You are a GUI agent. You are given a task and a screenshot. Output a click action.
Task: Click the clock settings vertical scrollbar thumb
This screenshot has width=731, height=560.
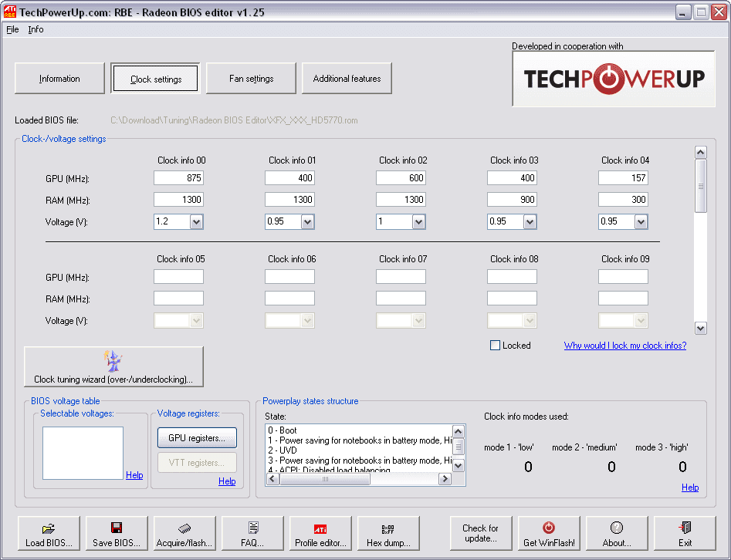700,186
